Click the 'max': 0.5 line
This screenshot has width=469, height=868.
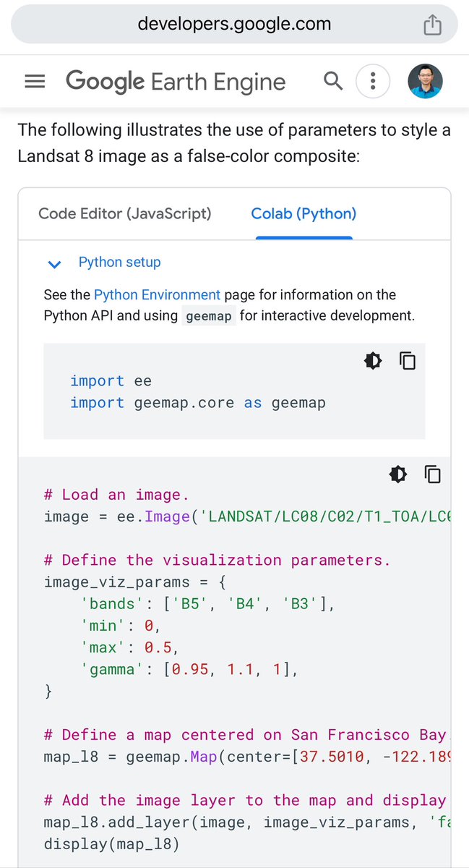point(130,647)
